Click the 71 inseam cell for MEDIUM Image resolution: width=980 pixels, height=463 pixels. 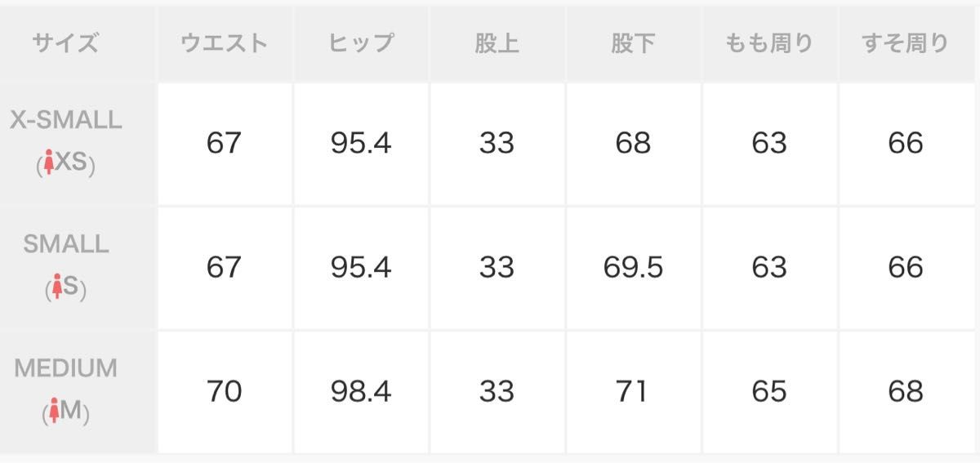coord(633,392)
